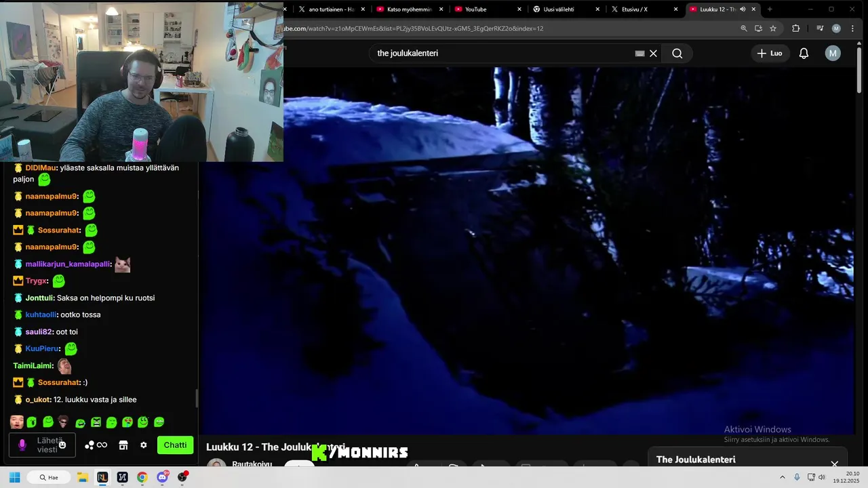Select the last green emote in quick row

click(x=159, y=422)
